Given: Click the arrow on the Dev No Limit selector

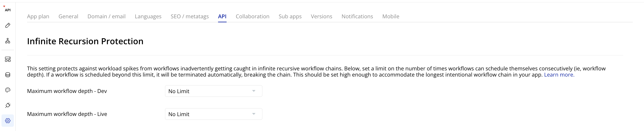Looking at the screenshot, I should (254, 91).
